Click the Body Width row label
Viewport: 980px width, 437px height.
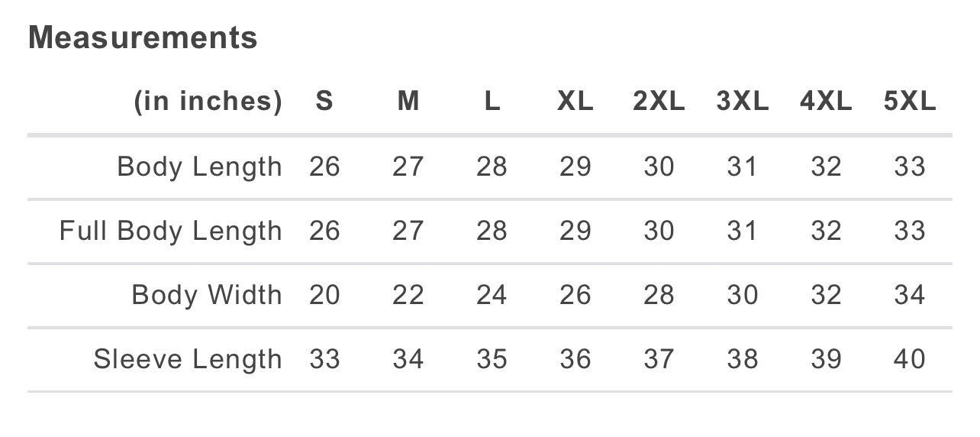pos(206,295)
